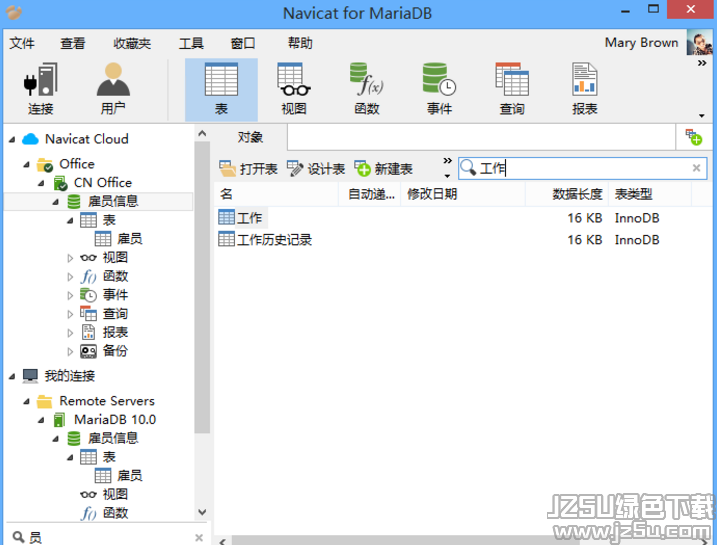This screenshot has width=717, height=545.
Task: Sort by the 名 column header
Action: pyautogui.click(x=276, y=194)
